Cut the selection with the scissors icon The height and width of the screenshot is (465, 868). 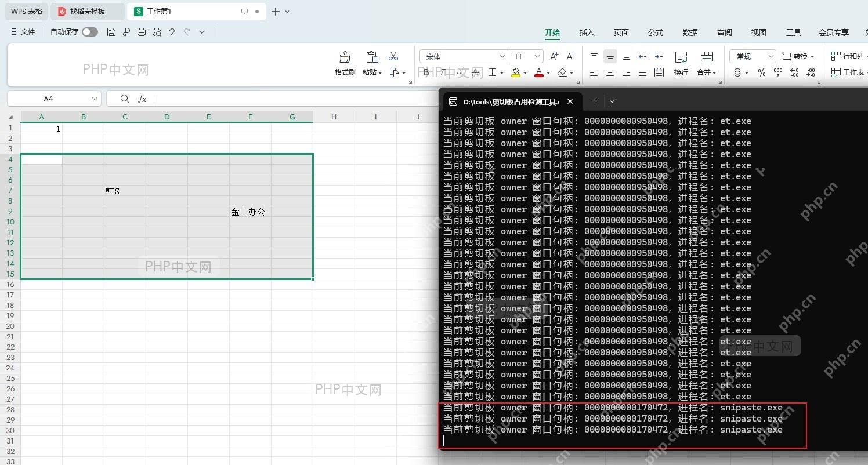[x=393, y=56]
